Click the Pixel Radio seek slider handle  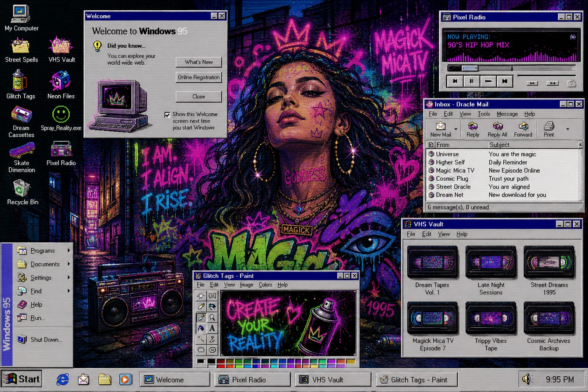(469, 68)
